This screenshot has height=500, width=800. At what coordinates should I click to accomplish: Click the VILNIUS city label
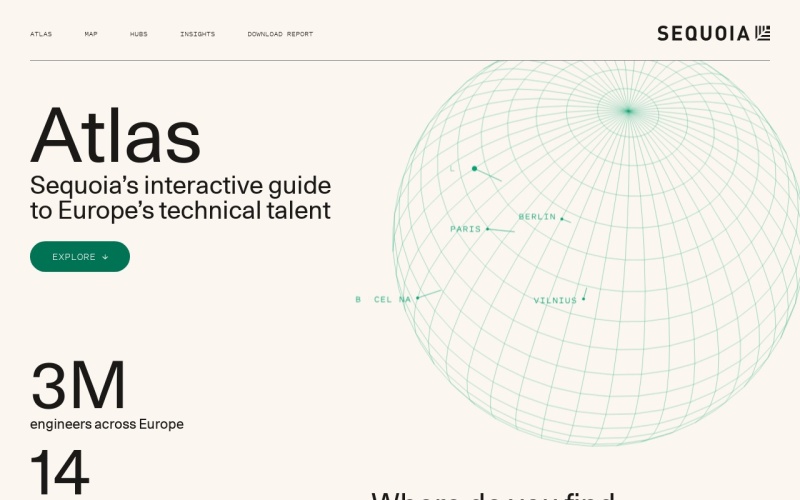coord(555,300)
